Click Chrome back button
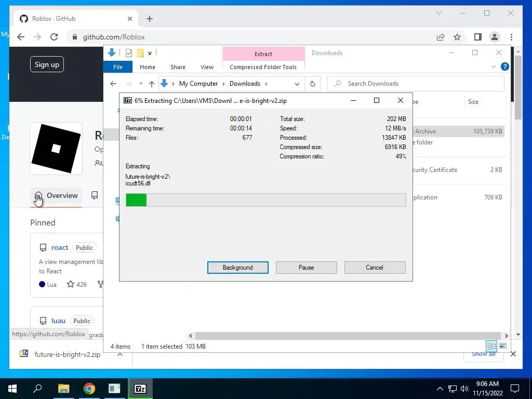This screenshot has height=399, width=532. (21, 37)
